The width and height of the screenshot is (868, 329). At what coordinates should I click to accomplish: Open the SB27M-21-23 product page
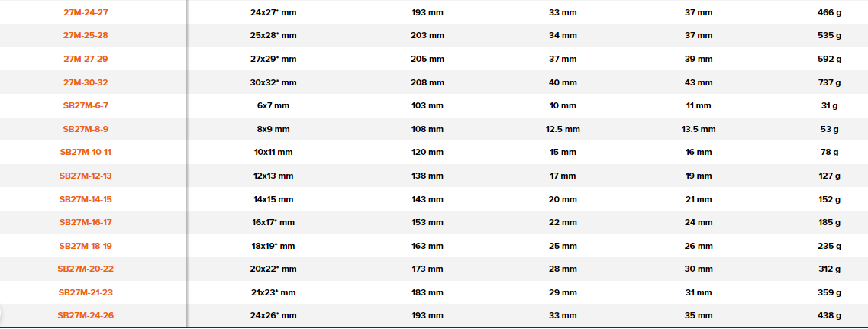[86, 292]
